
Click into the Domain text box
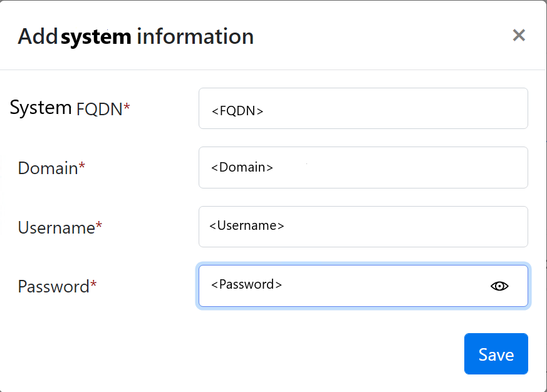tap(363, 167)
